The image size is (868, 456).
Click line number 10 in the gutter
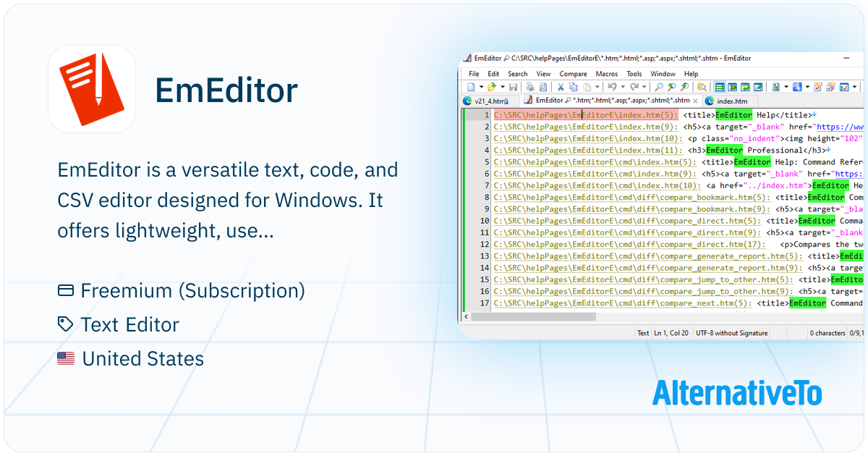click(x=485, y=221)
